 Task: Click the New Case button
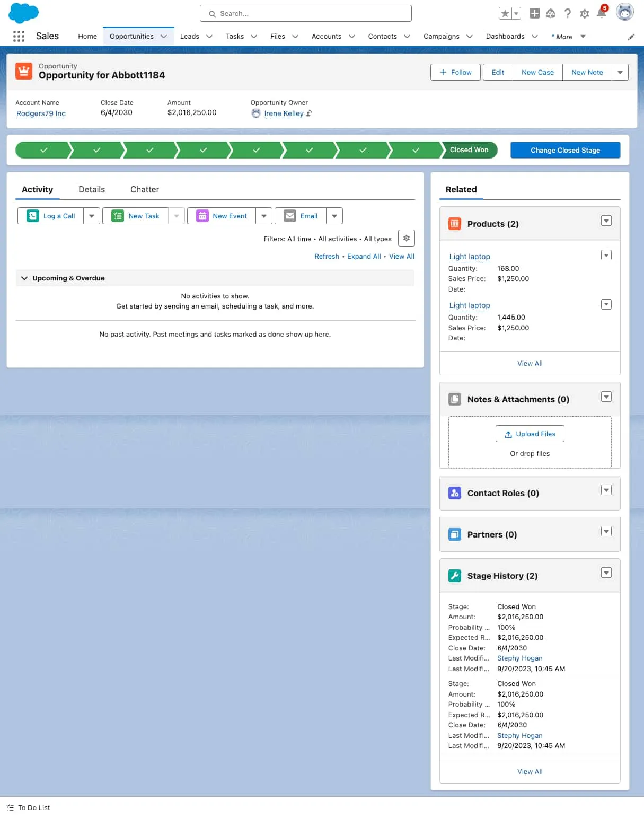[537, 72]
